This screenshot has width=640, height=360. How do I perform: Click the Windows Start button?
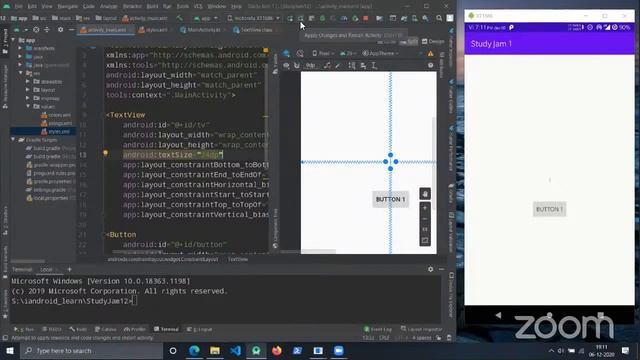click(10, 351)
